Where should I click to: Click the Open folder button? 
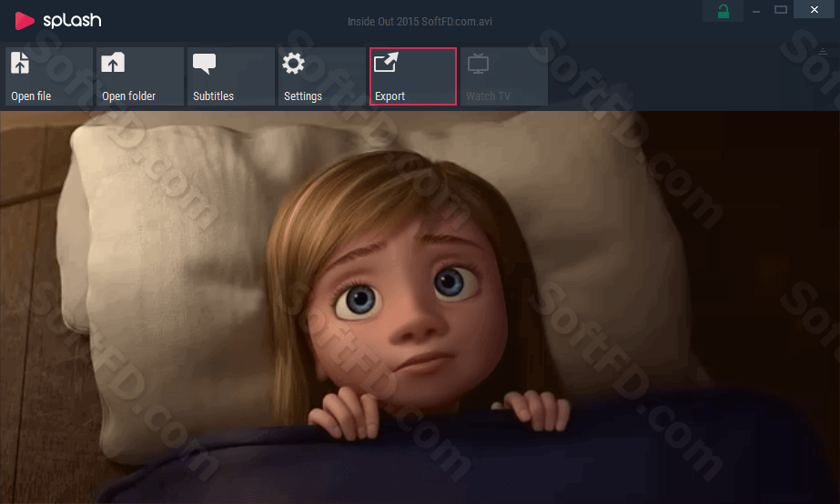140,76
